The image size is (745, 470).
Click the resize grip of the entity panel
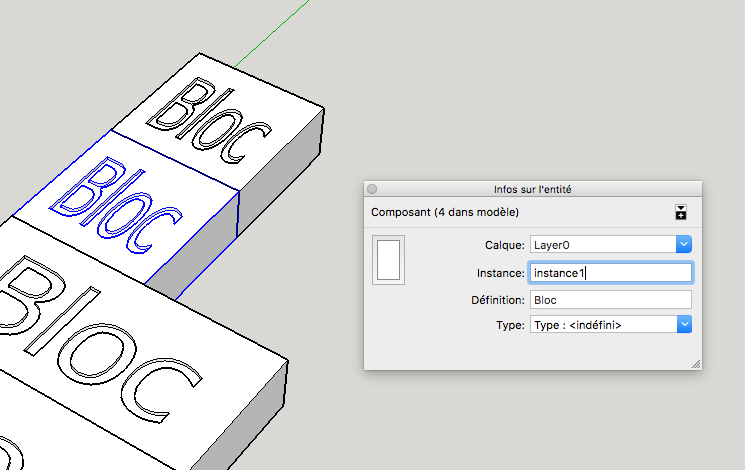tap(696, 364)
